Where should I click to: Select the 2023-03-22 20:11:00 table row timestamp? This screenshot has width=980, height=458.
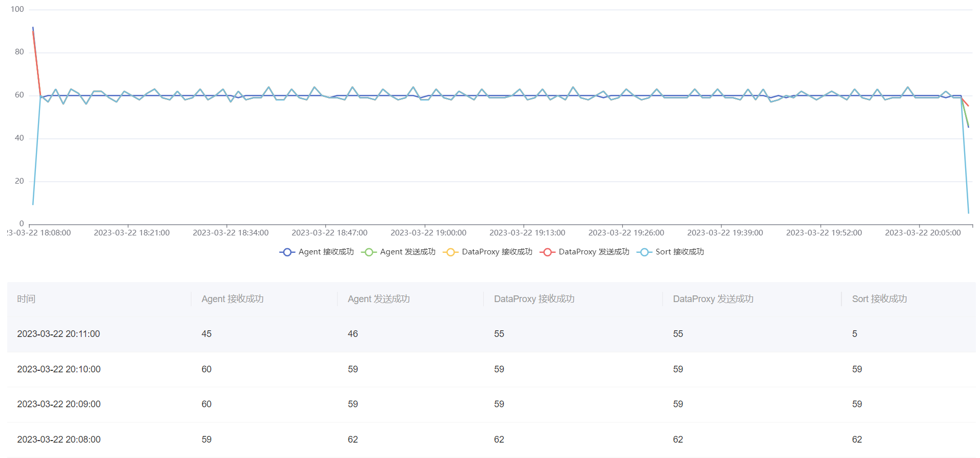[x=58, y=334]
